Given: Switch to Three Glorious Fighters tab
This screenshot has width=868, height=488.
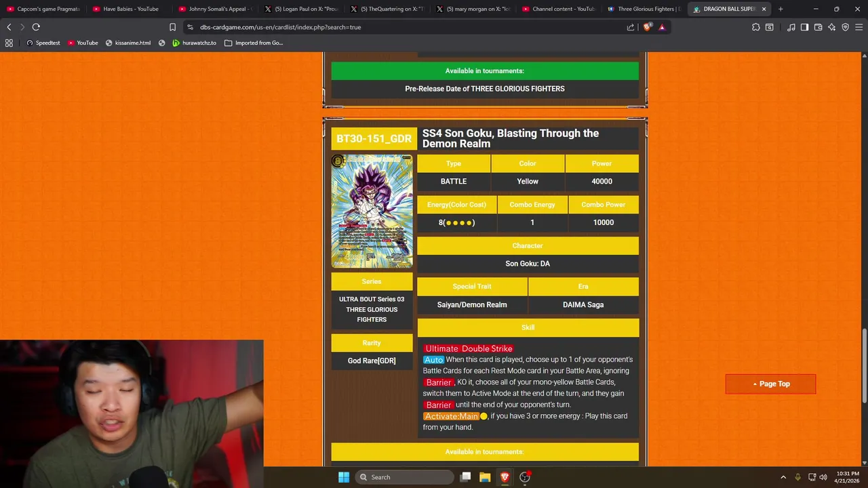Looking at the screenshot, I should coord(646,9).
